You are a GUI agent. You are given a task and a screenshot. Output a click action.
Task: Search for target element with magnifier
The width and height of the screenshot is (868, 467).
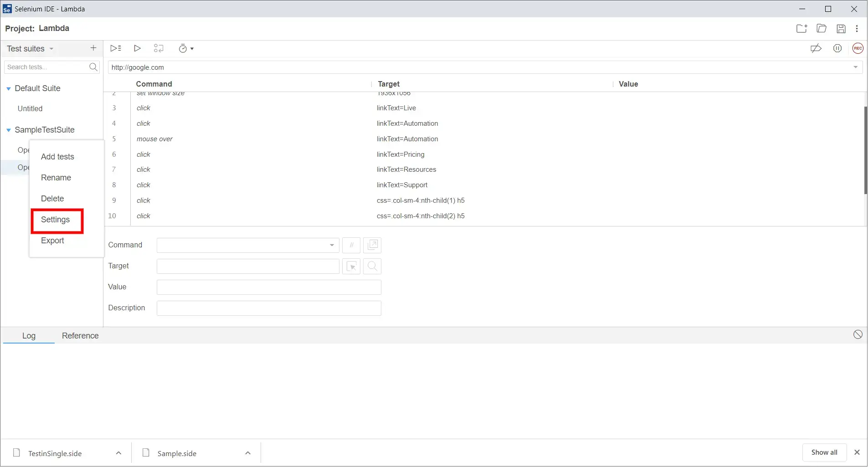372,266
